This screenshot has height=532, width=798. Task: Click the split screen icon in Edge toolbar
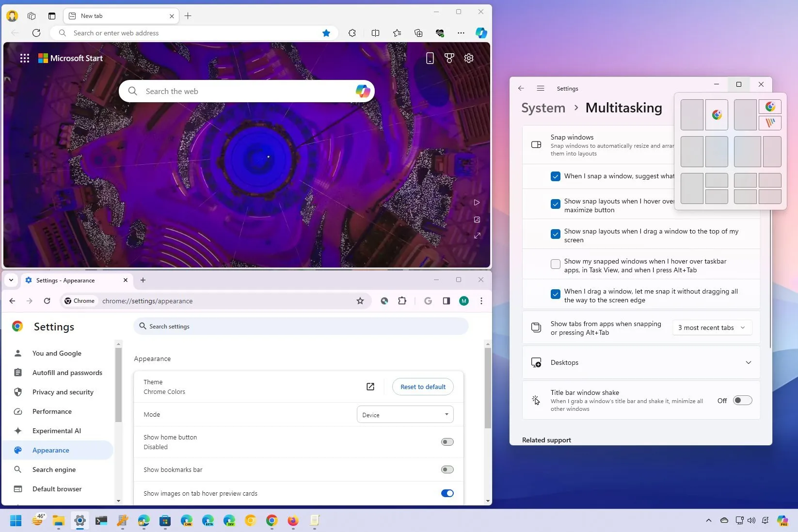point(376,33)
